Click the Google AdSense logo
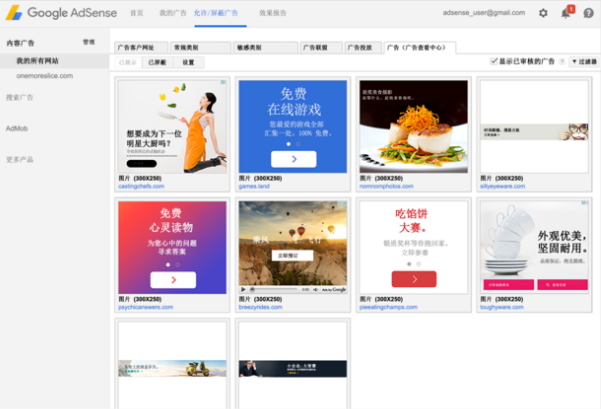 pyautogui.click(x=59, y=13)
